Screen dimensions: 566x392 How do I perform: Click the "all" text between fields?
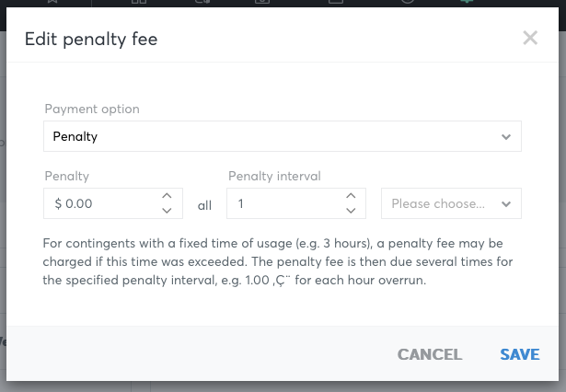pyautogui.click(x=204, y=205)
